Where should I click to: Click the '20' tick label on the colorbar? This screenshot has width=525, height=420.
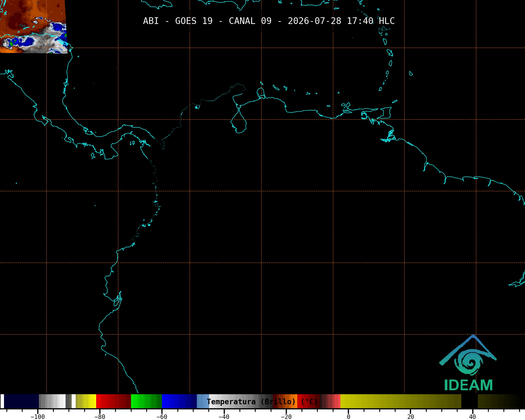point(410,417)
